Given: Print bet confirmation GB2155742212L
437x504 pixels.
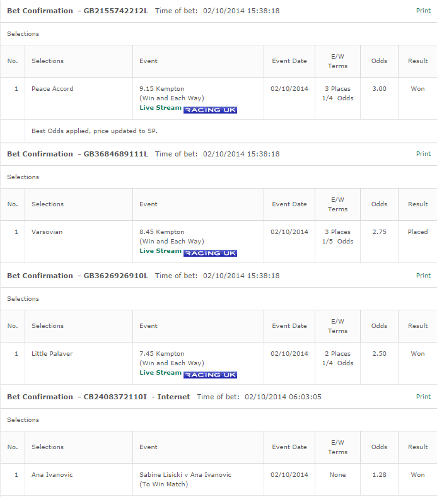Looking at the screenshot, I should point(423,11).
